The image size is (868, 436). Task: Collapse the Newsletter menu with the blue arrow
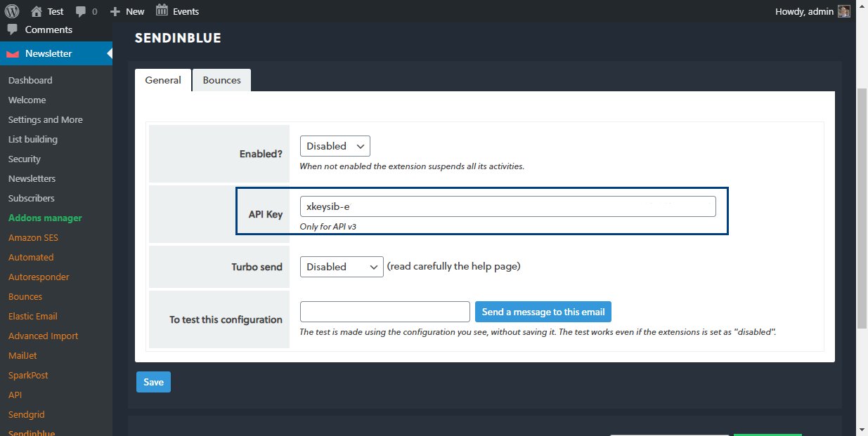109,53
